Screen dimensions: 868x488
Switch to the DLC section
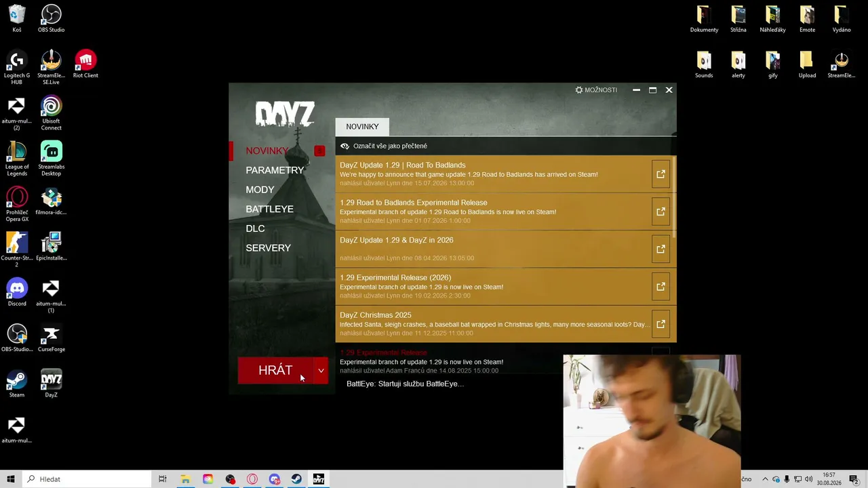pos(255,228)
